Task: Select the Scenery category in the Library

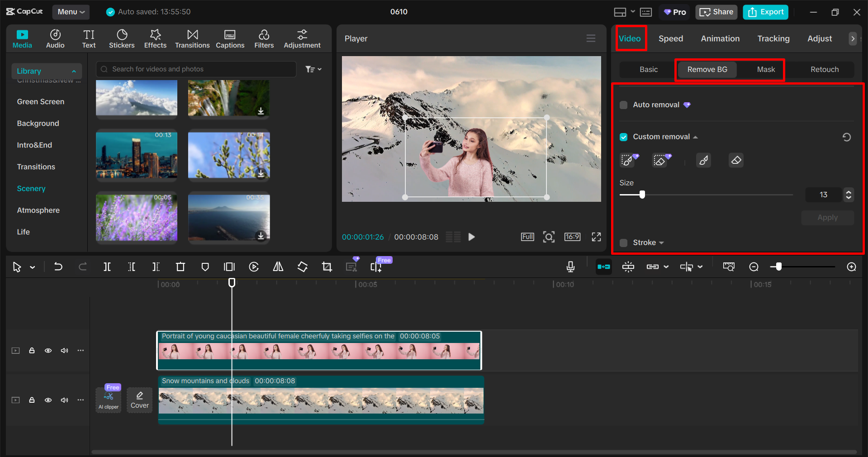Action: click(31, 188)
